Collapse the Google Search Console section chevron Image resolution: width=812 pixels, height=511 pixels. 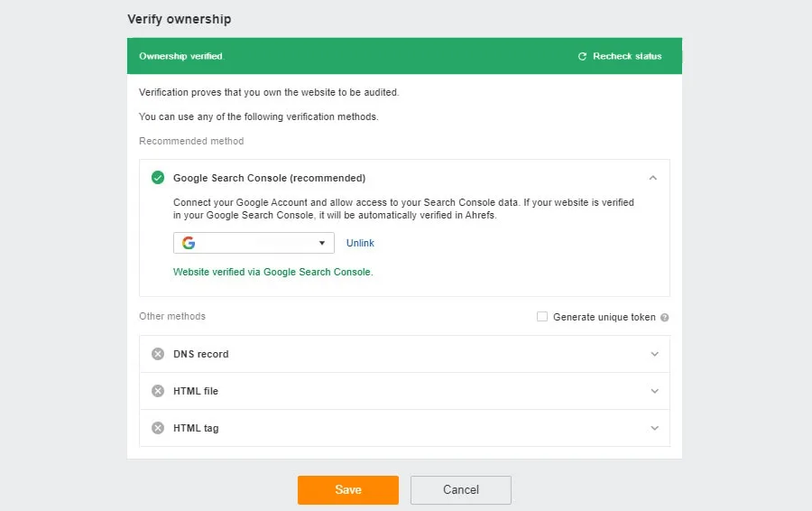pos(653,178)
